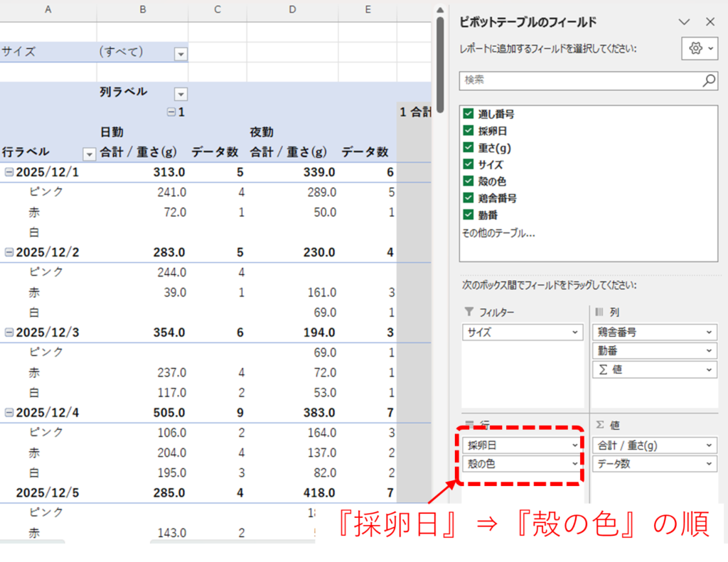Open 合計 / 重さ(g) value field menu
This screenshot has height=562, width=728.
[709, 445]
